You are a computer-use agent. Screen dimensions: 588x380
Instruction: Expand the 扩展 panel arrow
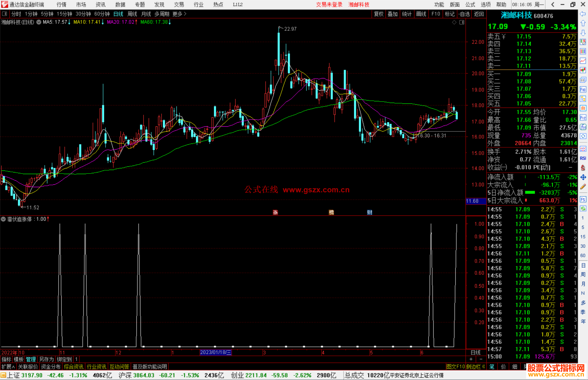(x=8, y=367)
